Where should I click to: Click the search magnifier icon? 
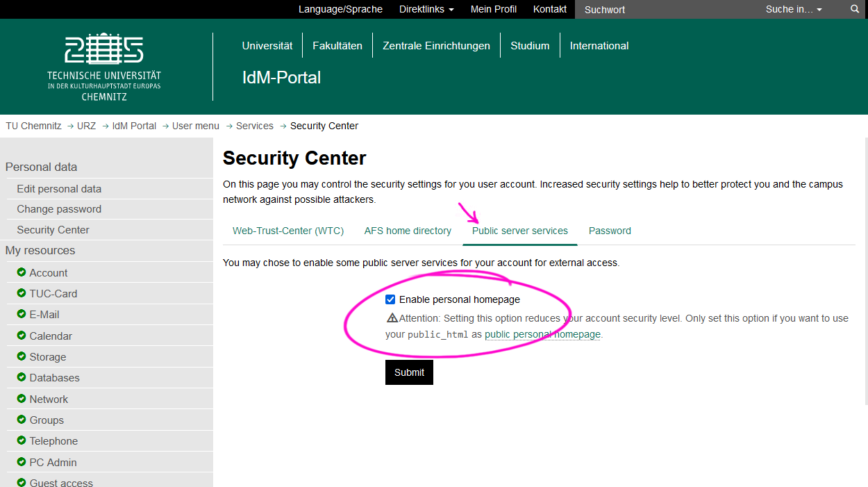coord(855,9)
